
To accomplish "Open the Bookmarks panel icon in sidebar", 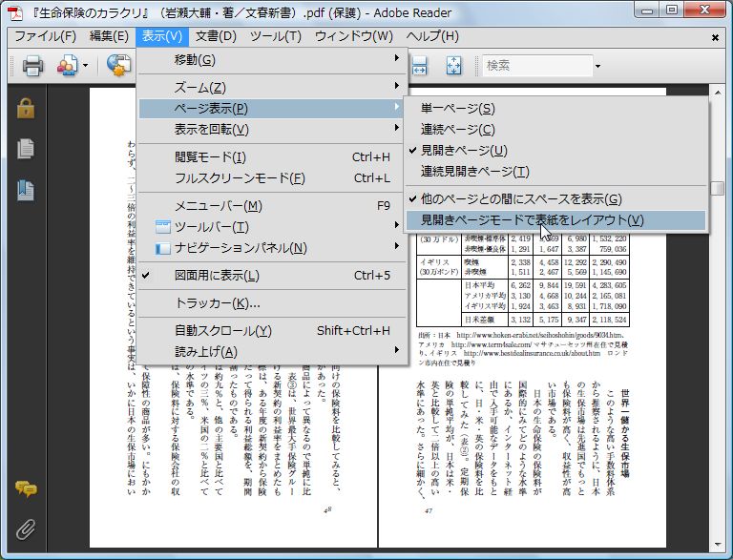I will pos(26,190).
